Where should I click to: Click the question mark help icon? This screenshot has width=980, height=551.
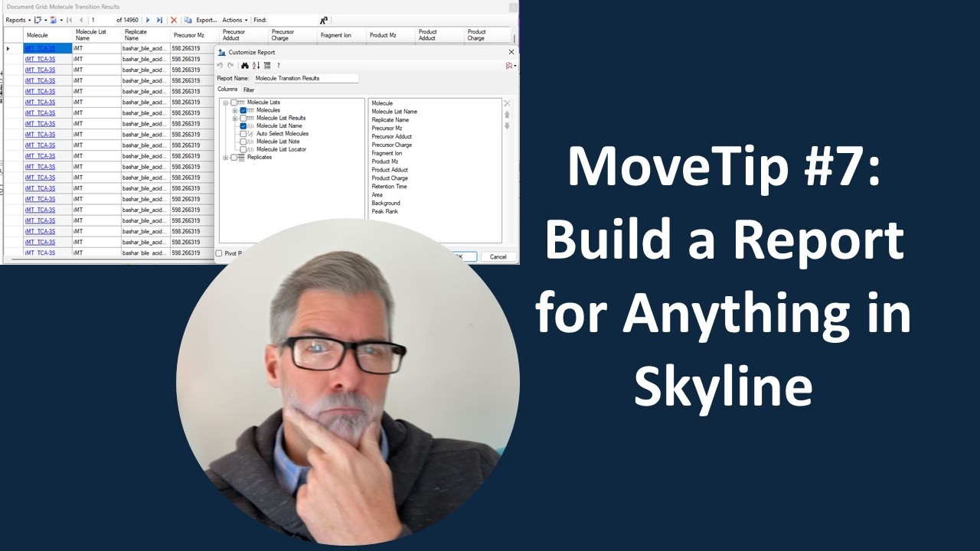click(x=279, y=65)
